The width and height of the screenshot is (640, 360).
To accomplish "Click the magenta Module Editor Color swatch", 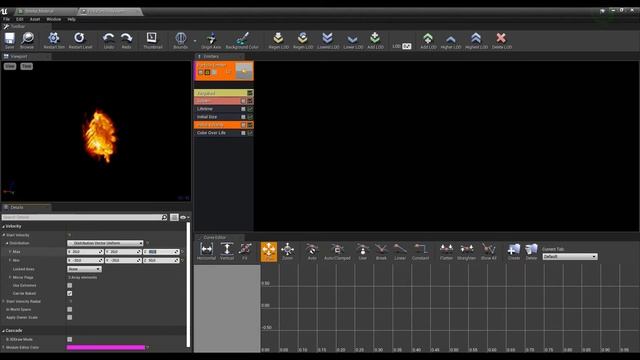I will coord(106,347).
